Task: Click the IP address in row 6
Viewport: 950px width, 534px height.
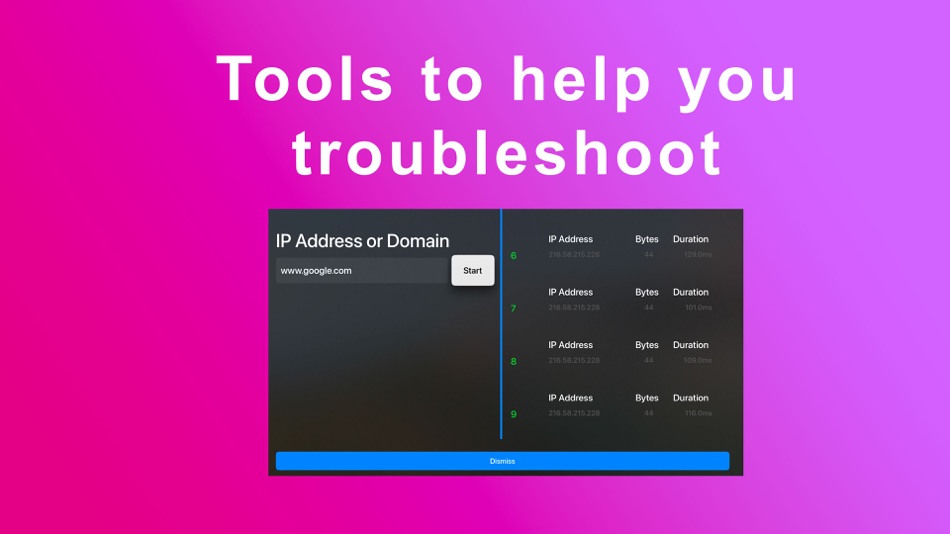Action: coord(574,255)
